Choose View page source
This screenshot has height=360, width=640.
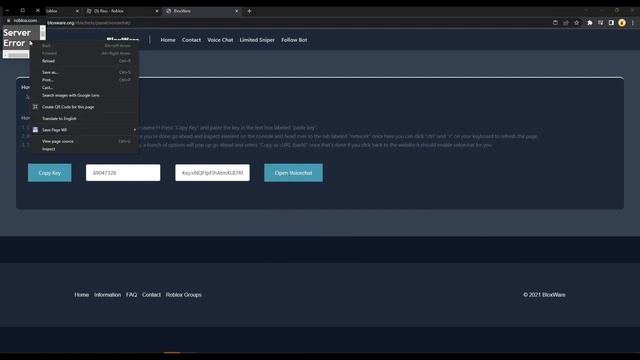(85, 141)
